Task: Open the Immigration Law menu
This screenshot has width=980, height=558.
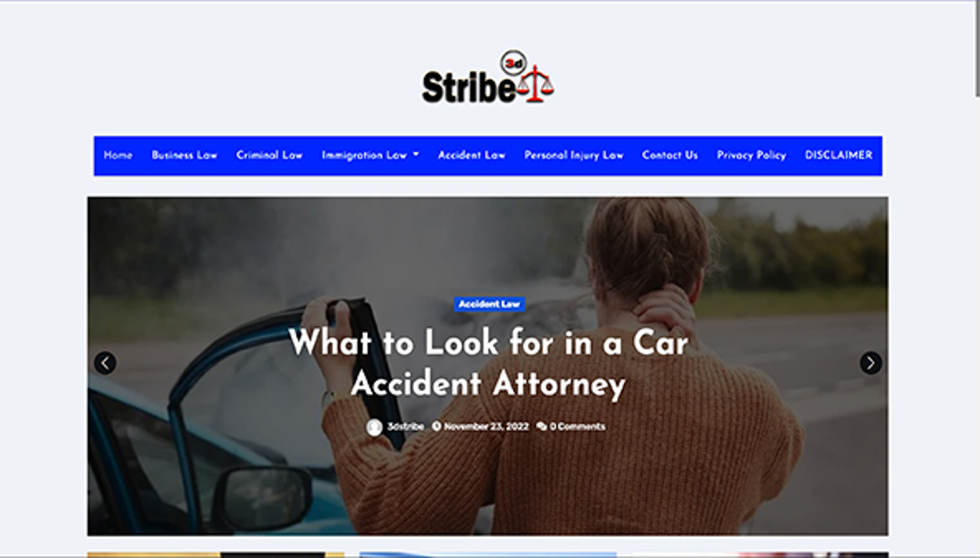Action: click(x=364, y=156)
